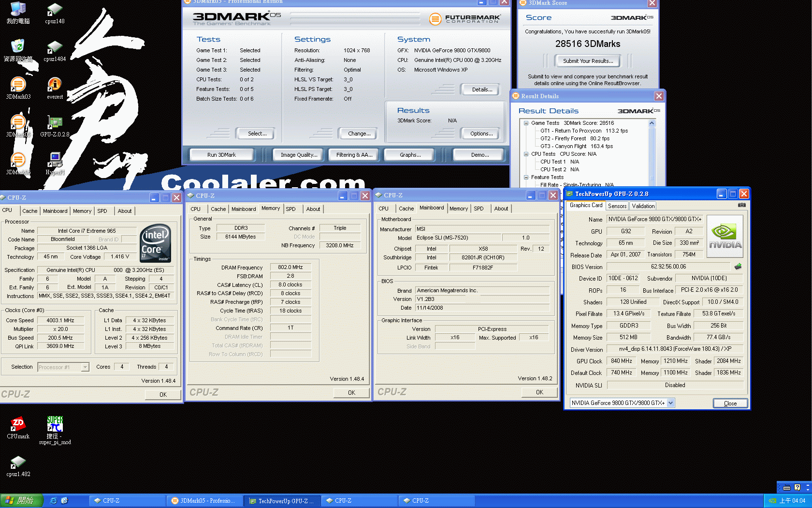Click the GPU-Z screenshot camera icon
The height and width of the screenshot is (508, 812).
click(741, 205)
